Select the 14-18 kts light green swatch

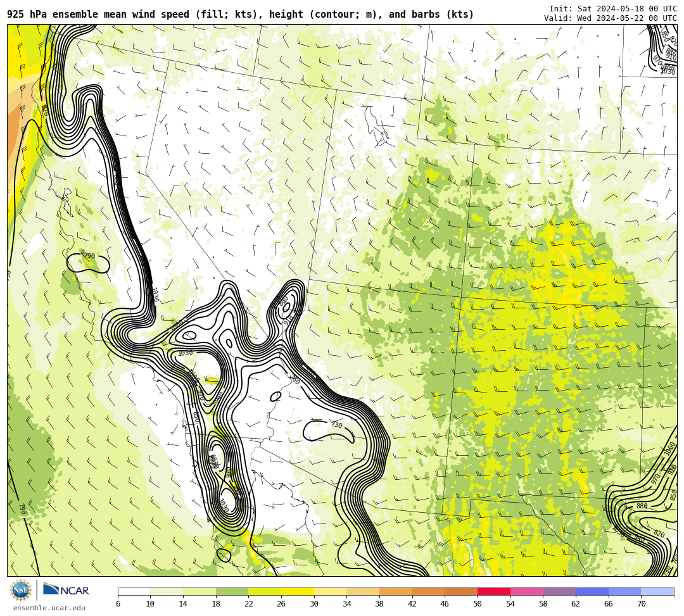click(x=199, y=591)
